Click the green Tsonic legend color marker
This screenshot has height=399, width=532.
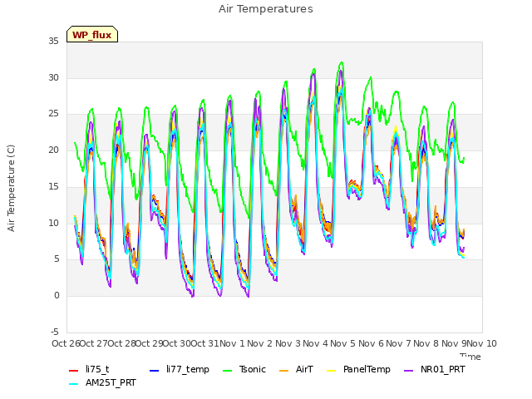227,370
